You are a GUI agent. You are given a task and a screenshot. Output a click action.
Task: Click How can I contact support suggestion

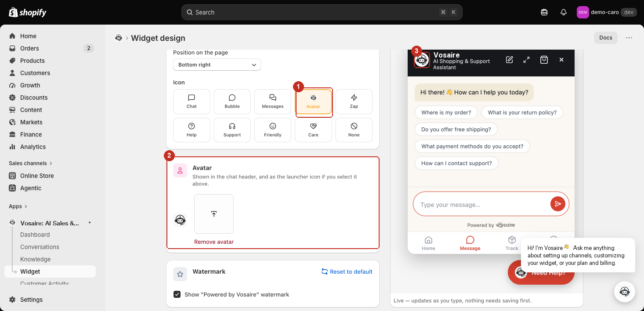pyautogui.click(x=456, y=163)
